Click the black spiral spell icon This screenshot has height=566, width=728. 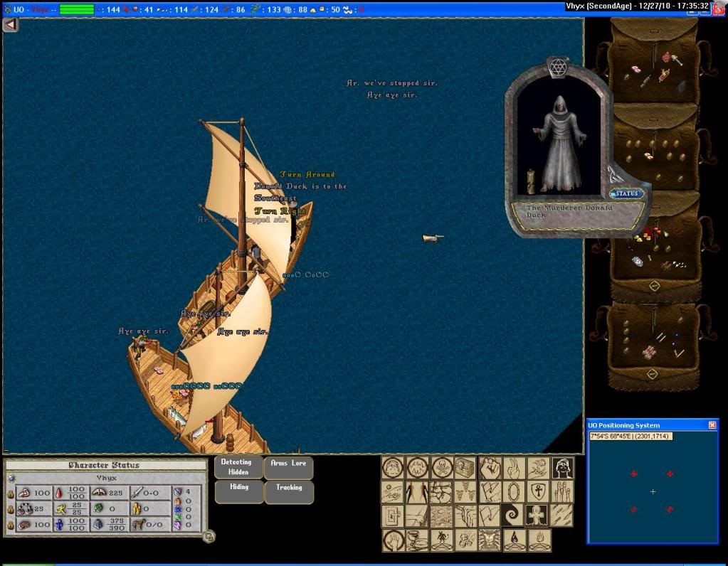(514, 516)
